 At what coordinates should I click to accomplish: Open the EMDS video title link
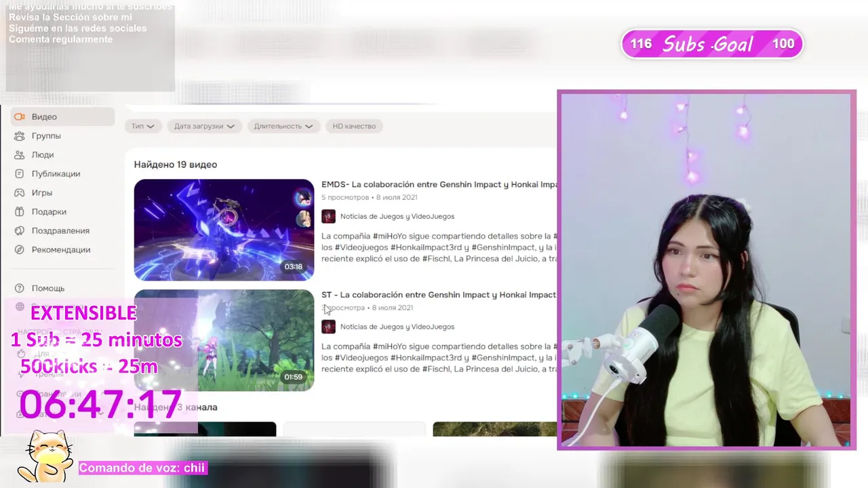439,184
